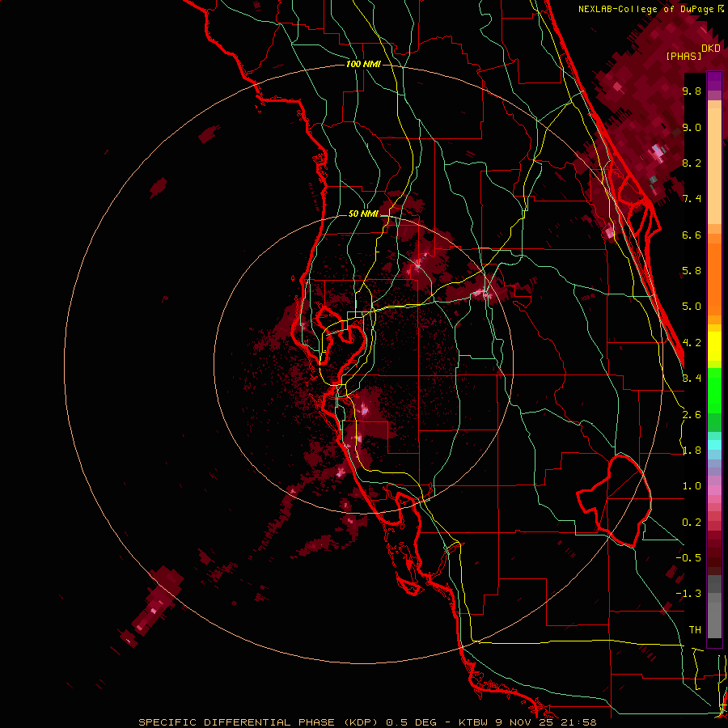The height and width of the screenshot is (728, 728).
Task: Click the -1.3 scale label
Action: click(x=688, y=594)
